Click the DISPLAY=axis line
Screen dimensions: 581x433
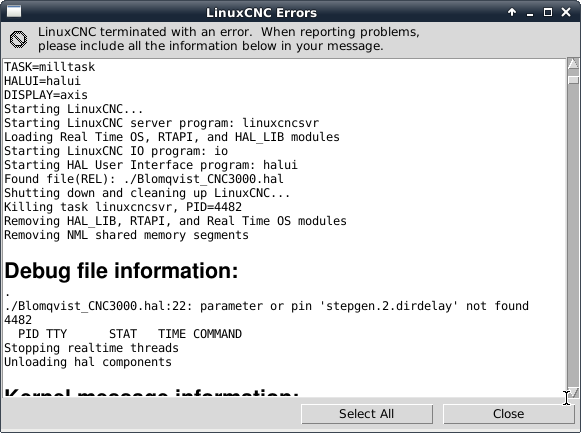tap(46, 95)
